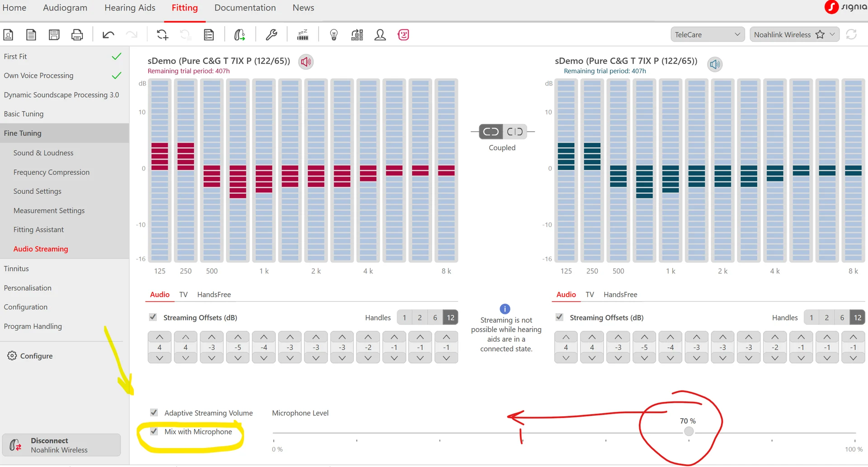Screen dimensions: 868x467
Task: Open the Configure settings button
Action: 30,356
